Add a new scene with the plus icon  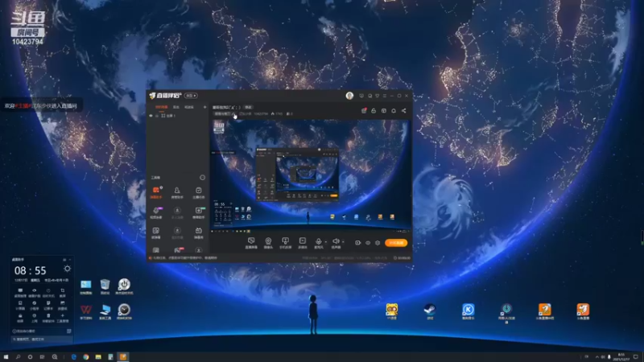[204, 107]
